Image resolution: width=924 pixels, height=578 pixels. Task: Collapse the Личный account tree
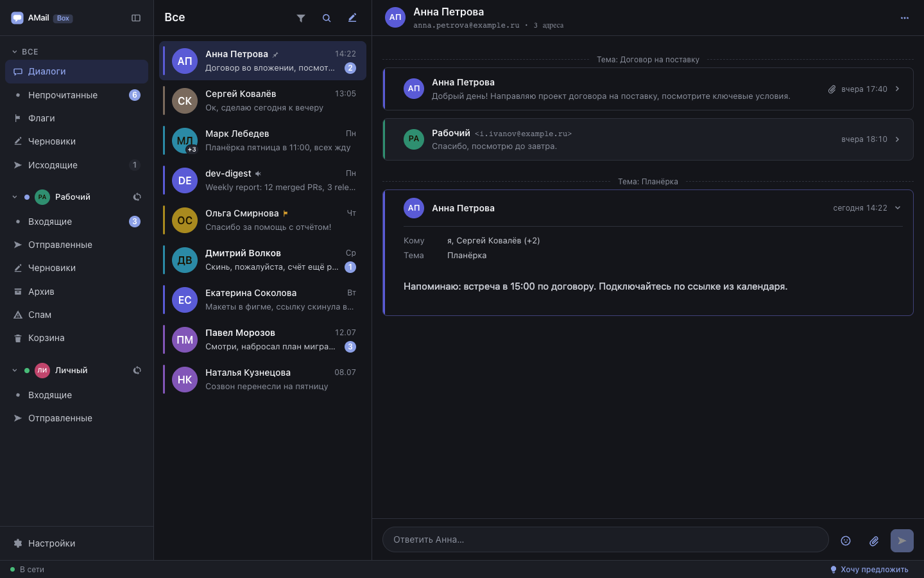pos(15,371)
